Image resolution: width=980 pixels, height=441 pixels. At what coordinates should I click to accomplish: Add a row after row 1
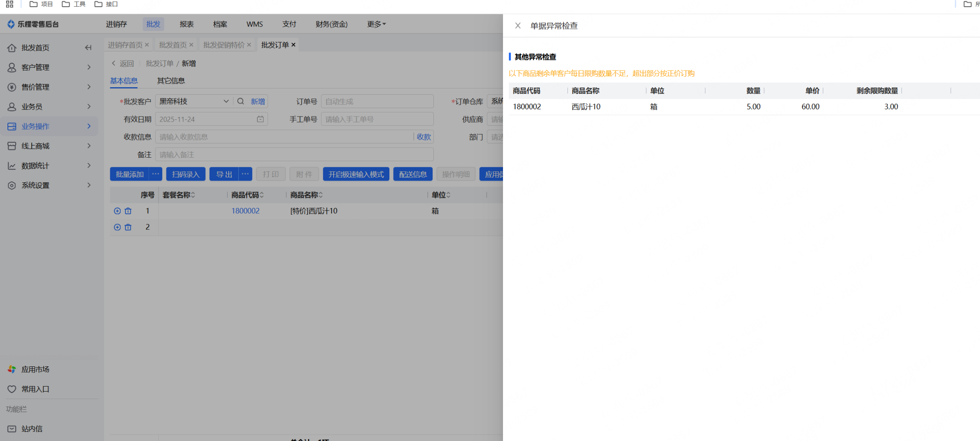point(117,211)
